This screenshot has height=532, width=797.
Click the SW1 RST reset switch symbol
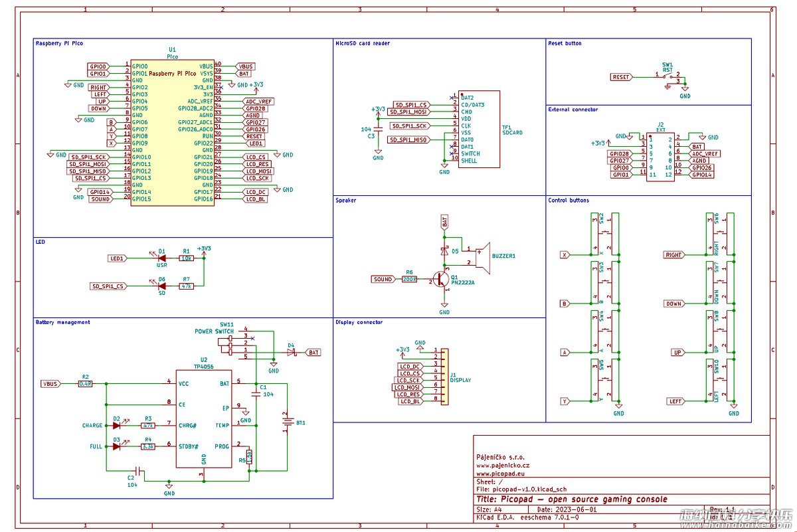[x=669, y=76]
